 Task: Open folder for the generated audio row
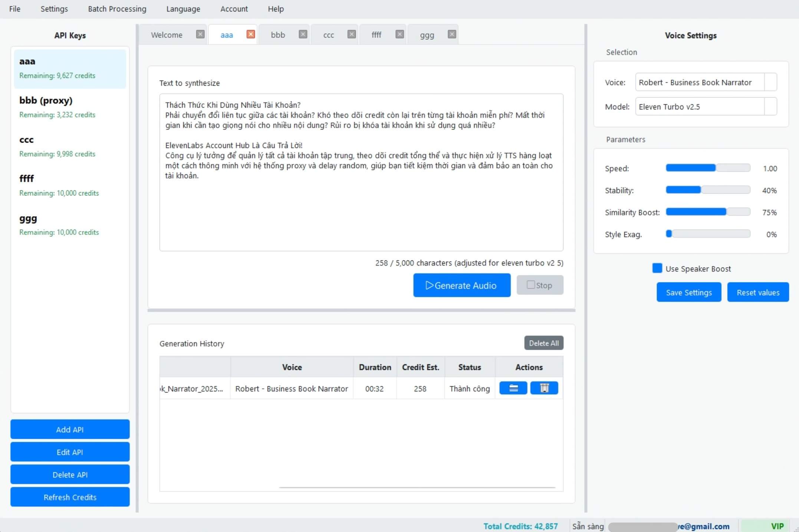[x=513, y=388]
